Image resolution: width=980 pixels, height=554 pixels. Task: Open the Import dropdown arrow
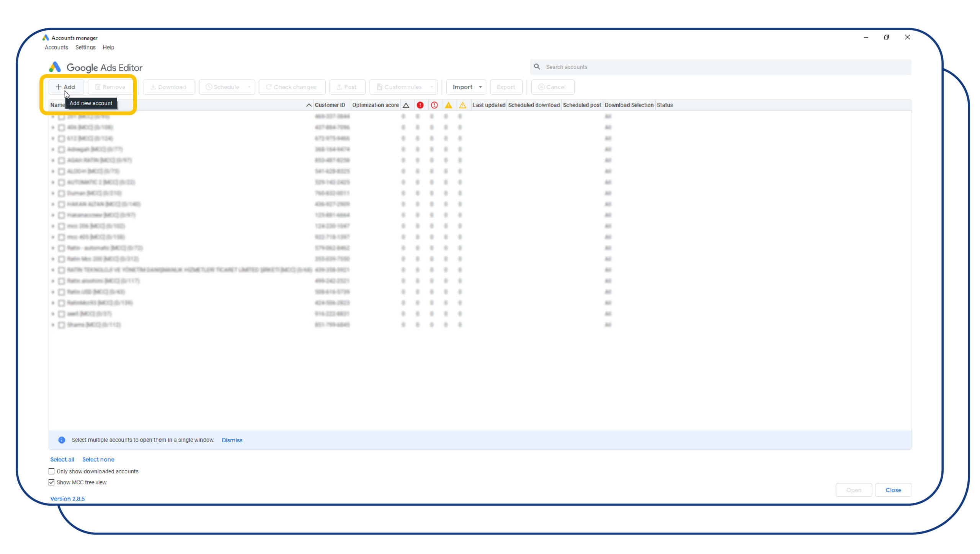coord(480,87)
